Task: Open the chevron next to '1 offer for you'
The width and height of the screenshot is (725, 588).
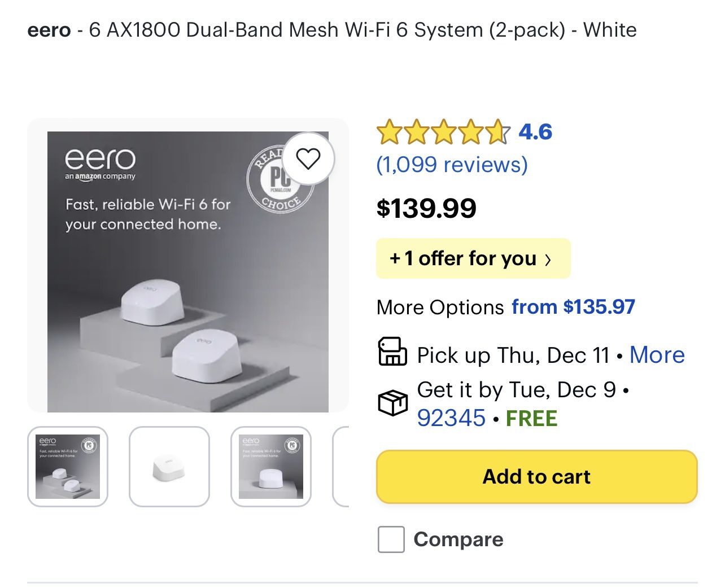Action: (x=549, y=259)
